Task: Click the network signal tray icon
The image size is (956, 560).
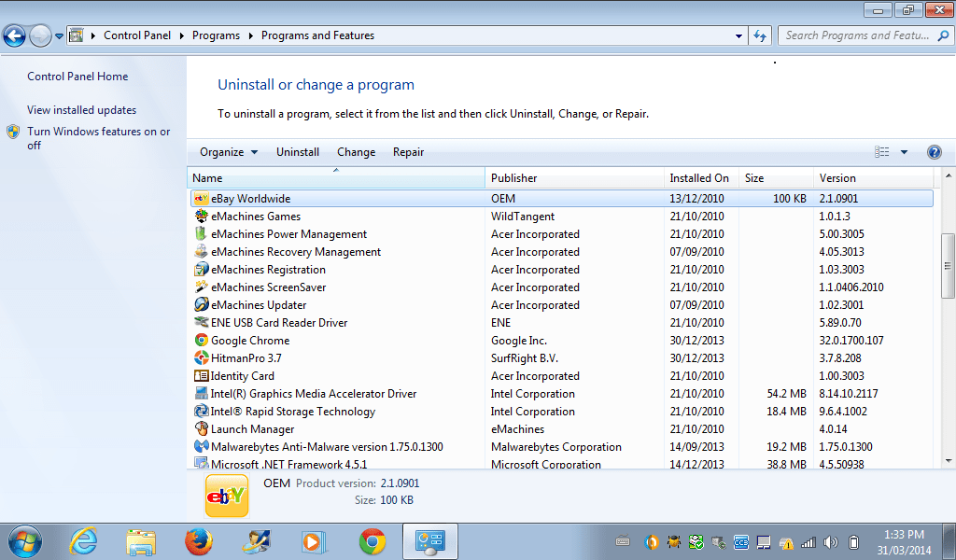Action: [808, 541]
